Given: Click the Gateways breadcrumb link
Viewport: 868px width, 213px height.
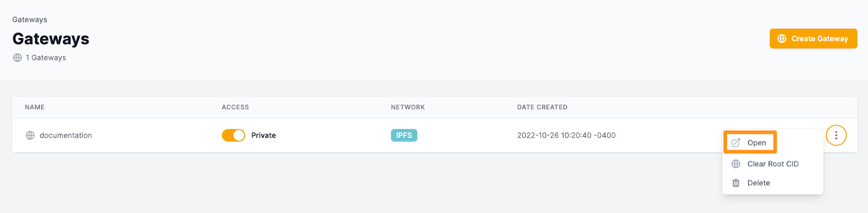Looking at the screenshot, I should pyautogui.click(x=30, y=20).
